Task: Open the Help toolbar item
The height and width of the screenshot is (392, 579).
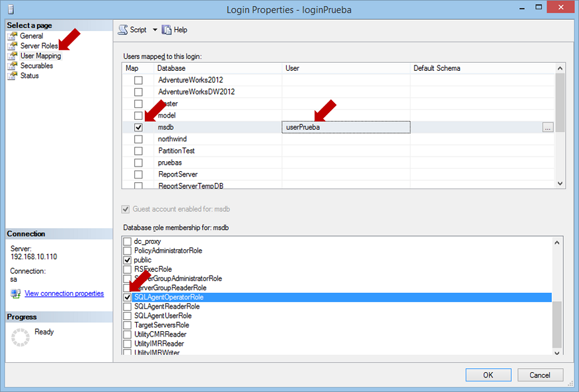Action: pos(173,29)
